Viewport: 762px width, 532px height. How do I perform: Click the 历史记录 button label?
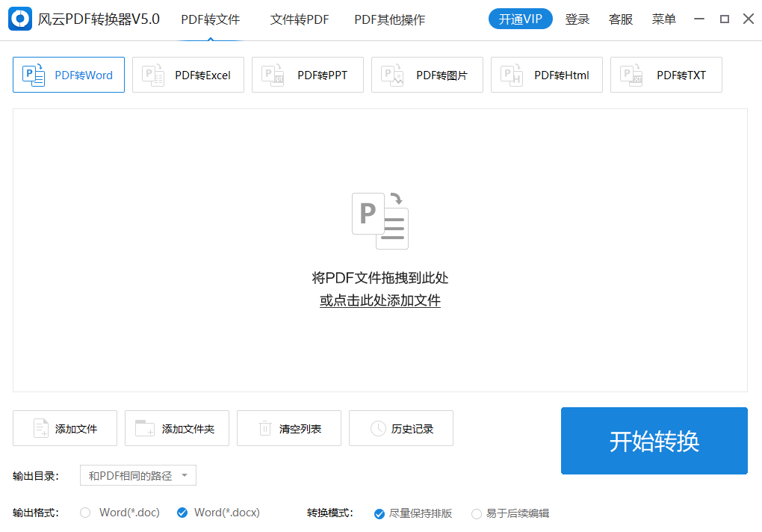tap(412, 429)
